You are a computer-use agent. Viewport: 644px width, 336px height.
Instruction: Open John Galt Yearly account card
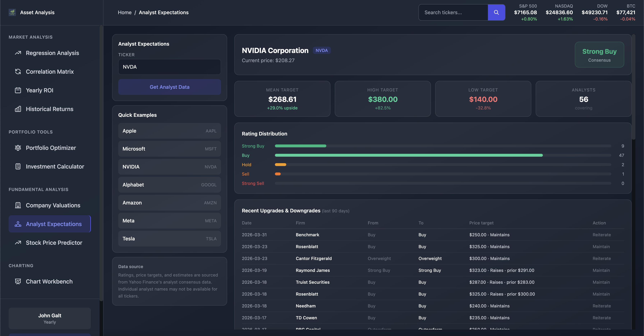50,318
